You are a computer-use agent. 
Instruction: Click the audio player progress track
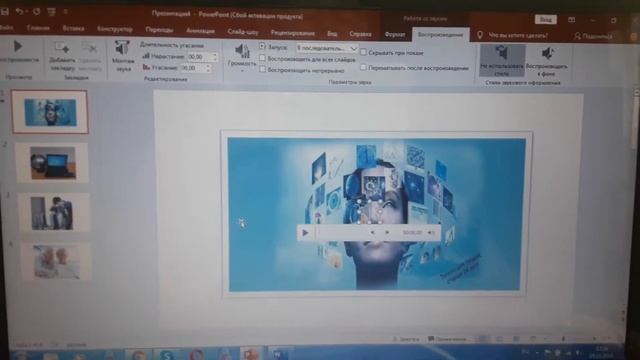tap(342, 233)
